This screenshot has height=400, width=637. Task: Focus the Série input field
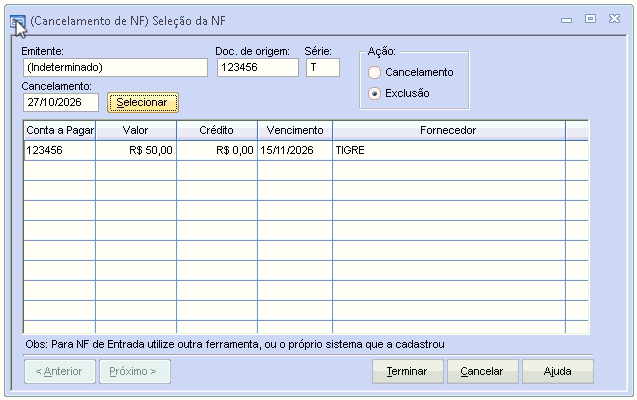click(323, 67)
